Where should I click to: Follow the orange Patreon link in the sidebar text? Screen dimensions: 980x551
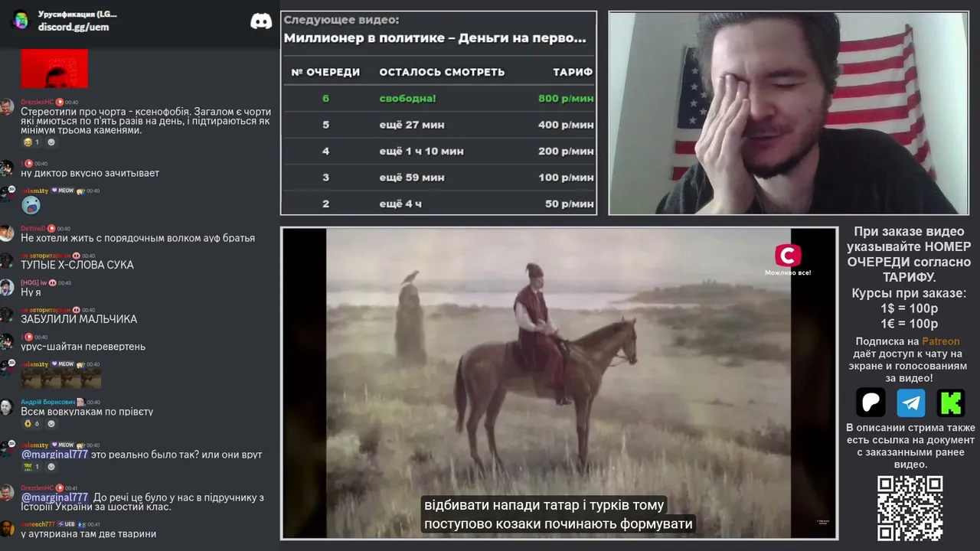(940, 341)
